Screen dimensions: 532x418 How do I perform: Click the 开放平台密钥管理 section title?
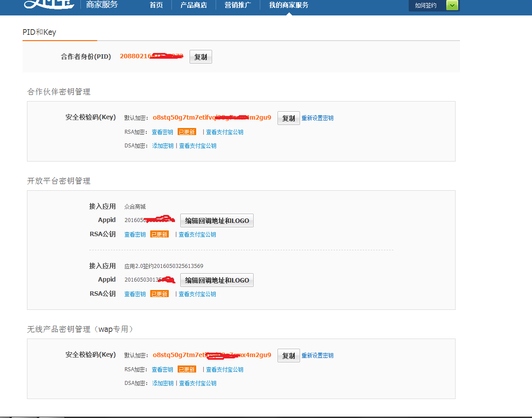[x=59, y=181]
